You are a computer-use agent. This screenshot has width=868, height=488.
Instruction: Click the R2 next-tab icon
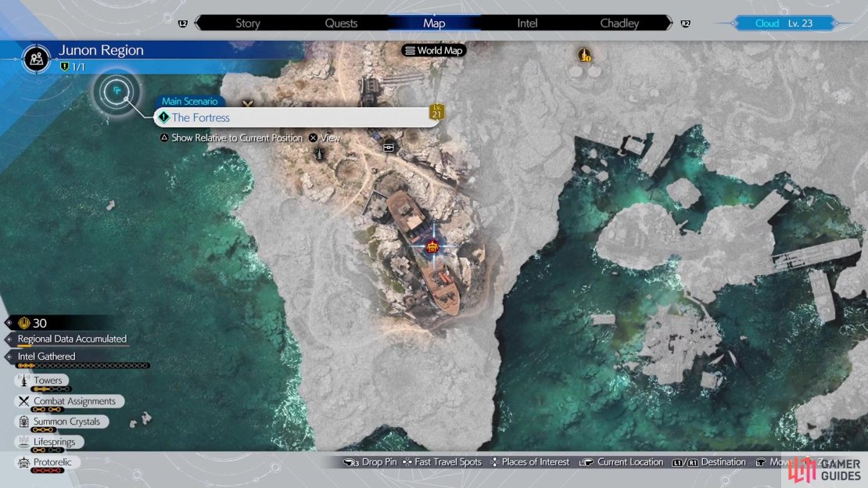[x=685, y=23]
